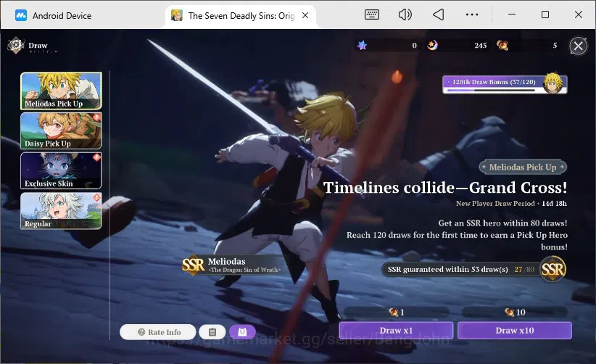The width and height of the screenshot is (596, 364).
Task: Click Meliodas portrait on 120th Draw Bonus
Action: (x=553, y=83)
